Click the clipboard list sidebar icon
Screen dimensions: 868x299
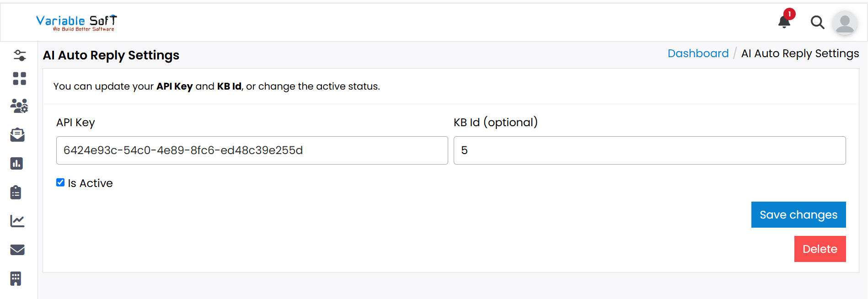16,192
